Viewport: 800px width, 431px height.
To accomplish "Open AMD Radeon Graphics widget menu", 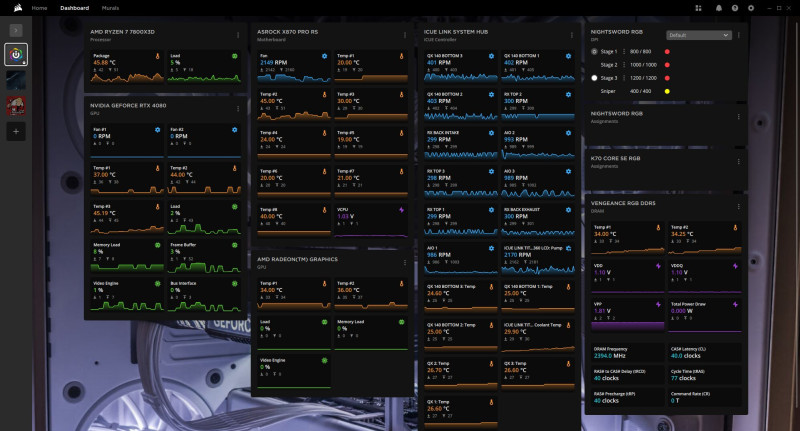I will pyautogui.click(x=405, y=263).
